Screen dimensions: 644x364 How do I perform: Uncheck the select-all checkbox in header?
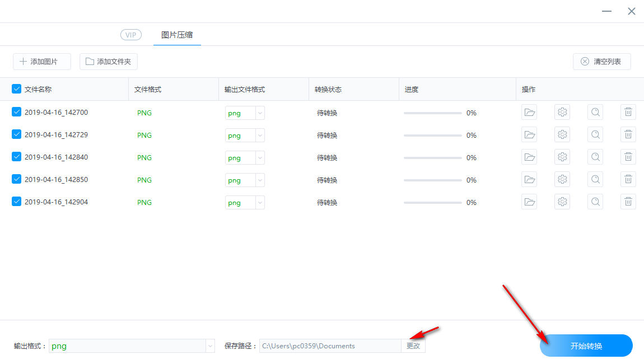tap(16, 88)
